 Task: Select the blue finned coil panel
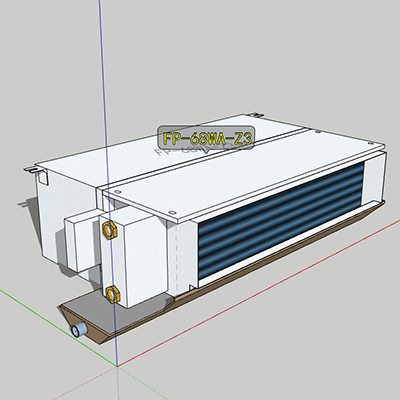(x=281, y=221)
